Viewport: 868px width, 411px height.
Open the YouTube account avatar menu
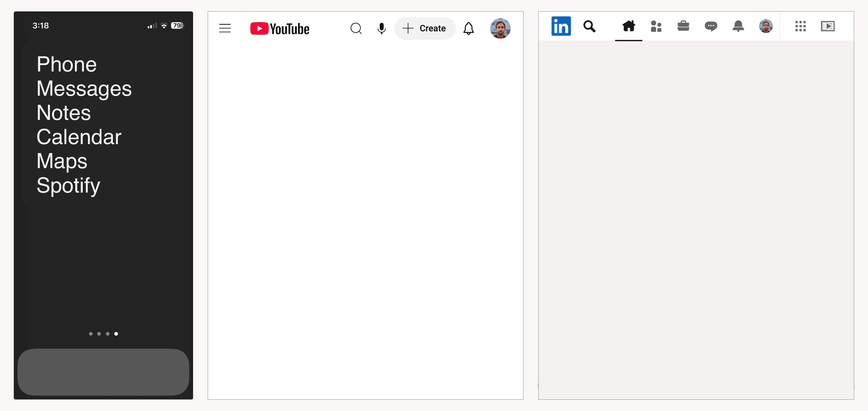(500, 29)
